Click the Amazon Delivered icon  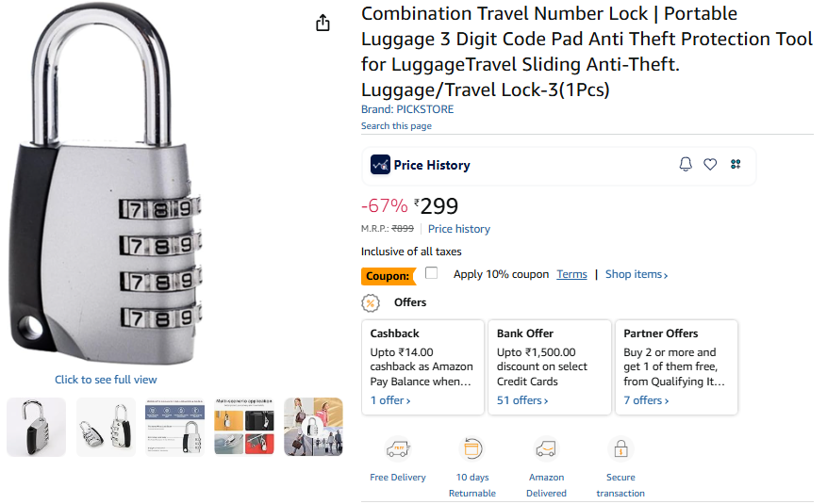pyautogui.click(x=546, y=448)
